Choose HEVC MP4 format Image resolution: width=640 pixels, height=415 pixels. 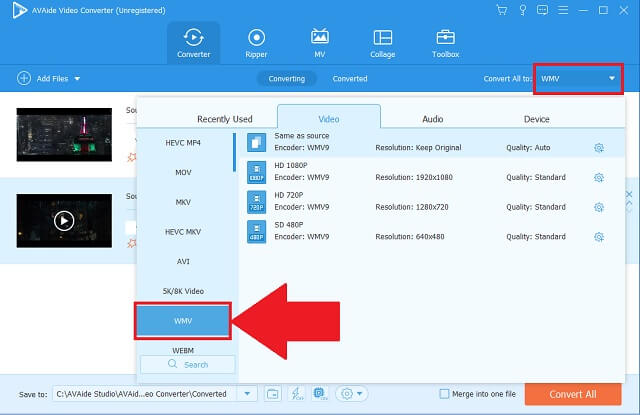click(x=183, y=143)
